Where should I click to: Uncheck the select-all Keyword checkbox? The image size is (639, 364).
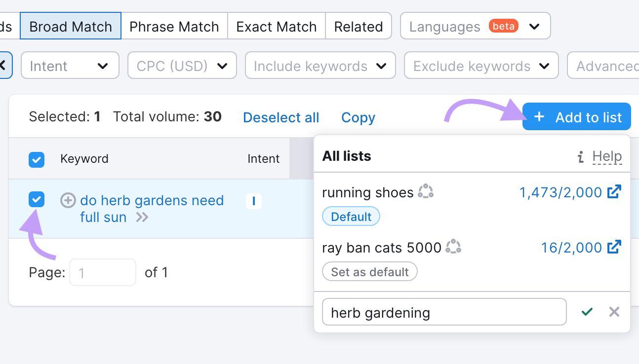click(x=37, y=159)
